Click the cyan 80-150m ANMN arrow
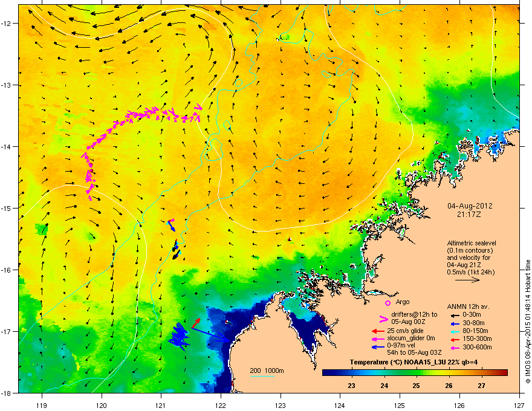532x411 pixels. 455,331
